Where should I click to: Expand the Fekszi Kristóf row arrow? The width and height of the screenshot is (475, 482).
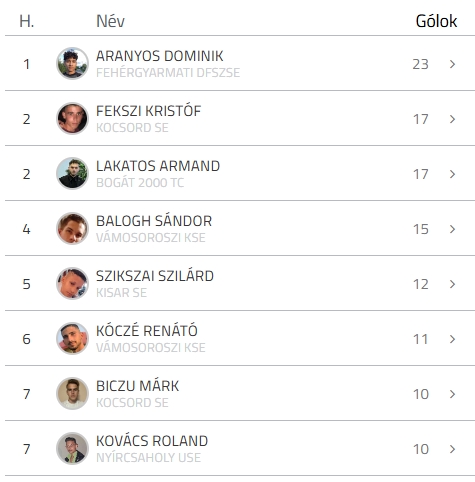452,119
